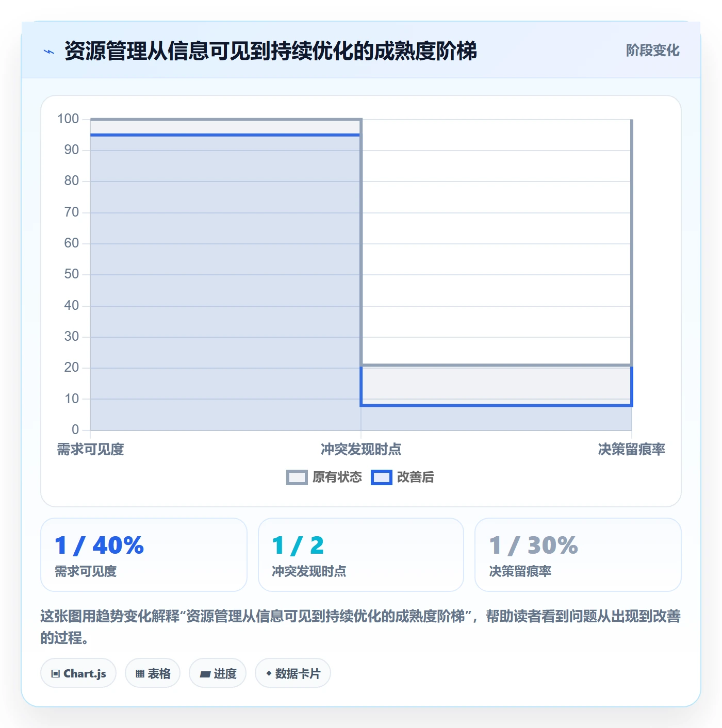Click the y-axis value 0

coord(75,430)
